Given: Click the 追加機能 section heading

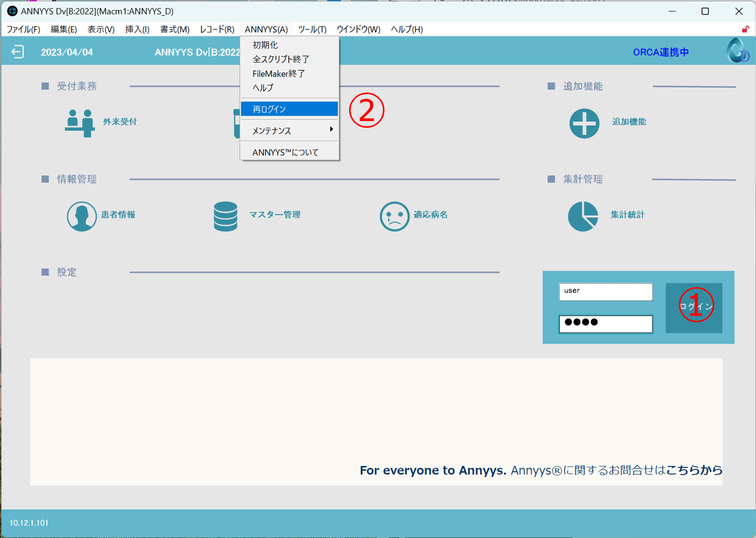Looking at the screenshot, I should pos(583,86).
